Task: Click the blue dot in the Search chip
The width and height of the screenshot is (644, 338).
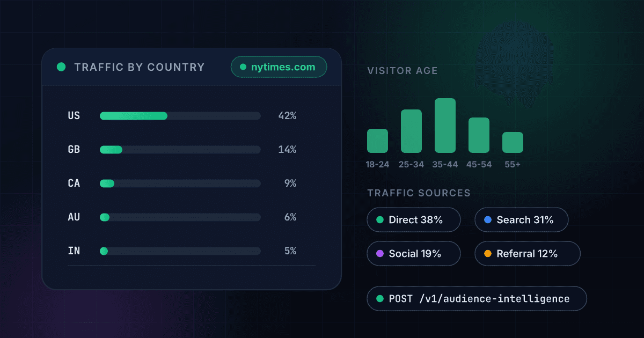Action: coord(488,220)
